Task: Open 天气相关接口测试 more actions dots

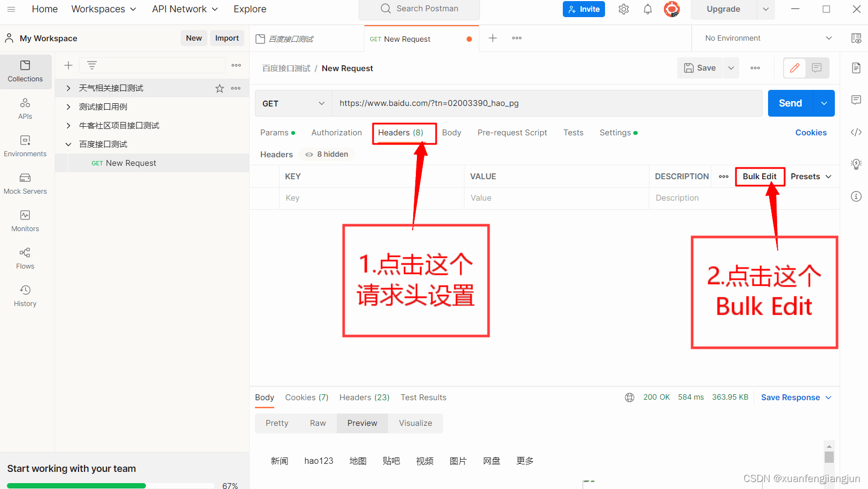Action: point(236,88)
